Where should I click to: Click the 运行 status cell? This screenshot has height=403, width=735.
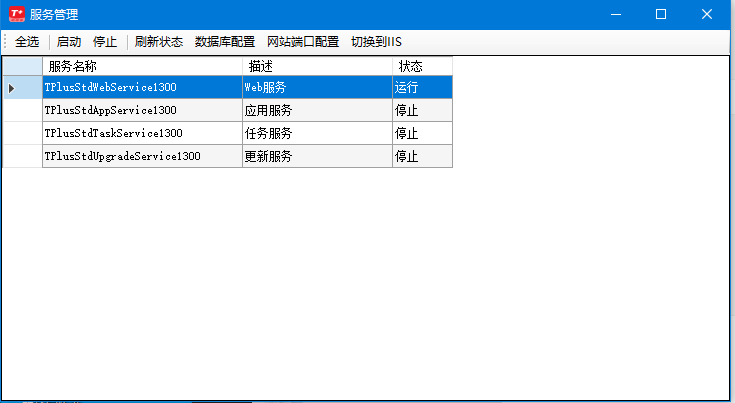(x=422, y=87)
